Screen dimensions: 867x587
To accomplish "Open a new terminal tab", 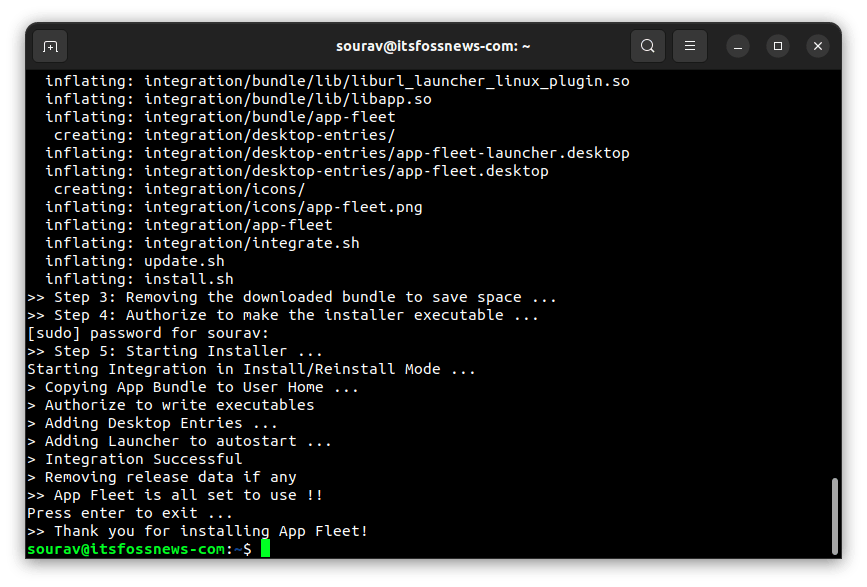I will pos(50,46).
